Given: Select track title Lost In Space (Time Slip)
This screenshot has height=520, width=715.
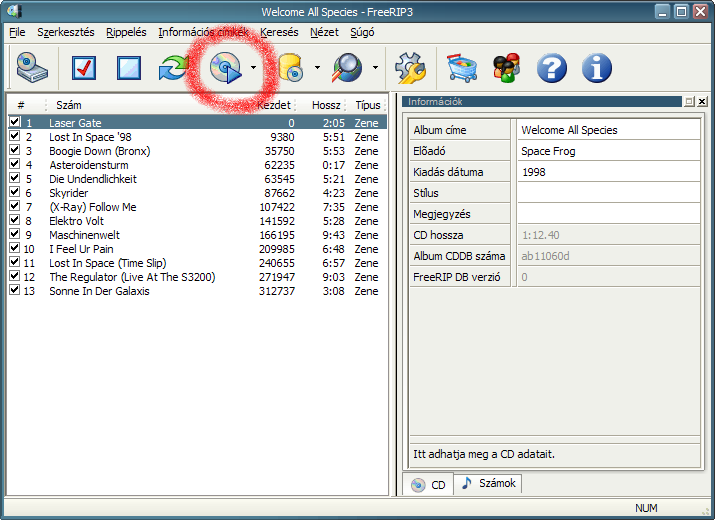Looking at the screenshot, I should (108, 263).
